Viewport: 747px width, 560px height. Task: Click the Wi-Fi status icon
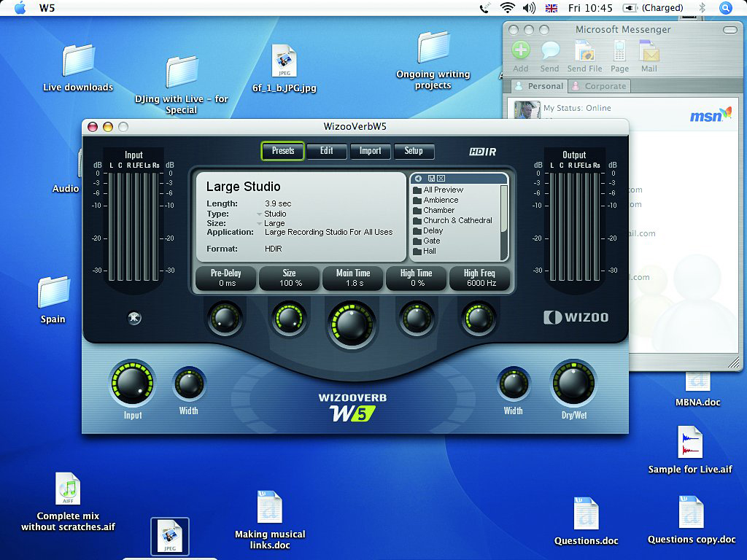point(508,8)
